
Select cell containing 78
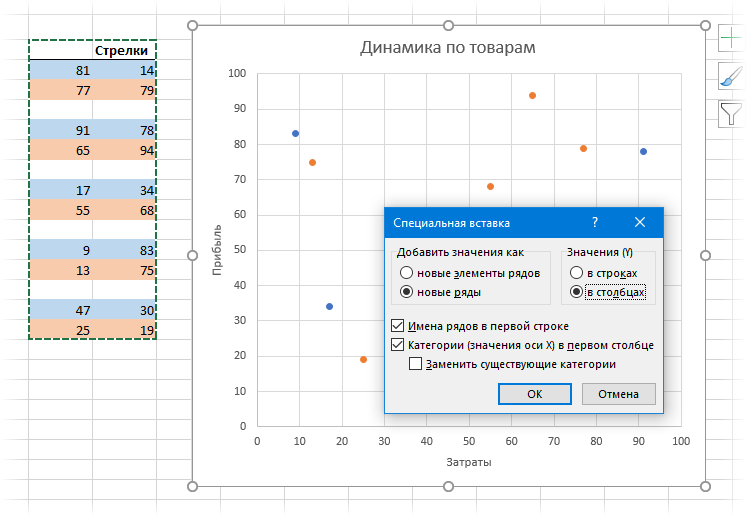[124, 130]
